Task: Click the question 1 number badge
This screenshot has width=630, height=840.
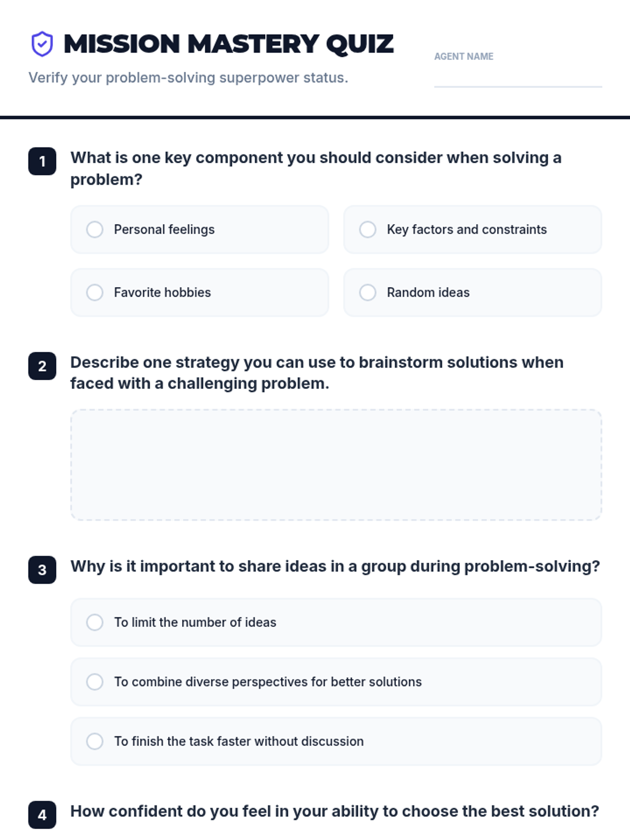Action: [42, 161]
